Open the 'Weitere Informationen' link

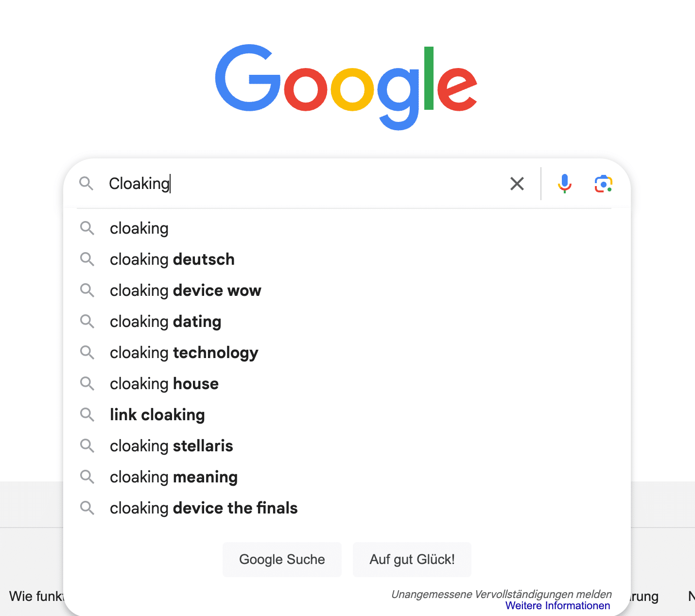(557, 606)
